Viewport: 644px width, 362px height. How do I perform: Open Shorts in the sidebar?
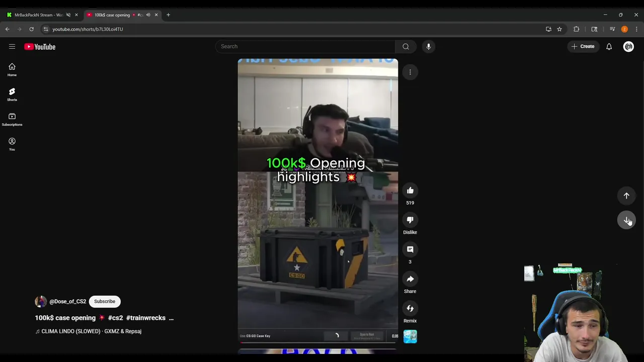(12, 95)
